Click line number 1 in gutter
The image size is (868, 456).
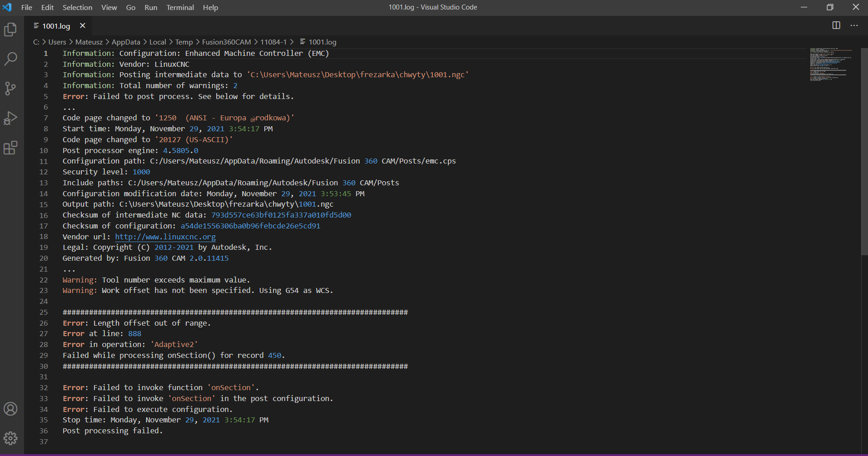tap(45, 53)
